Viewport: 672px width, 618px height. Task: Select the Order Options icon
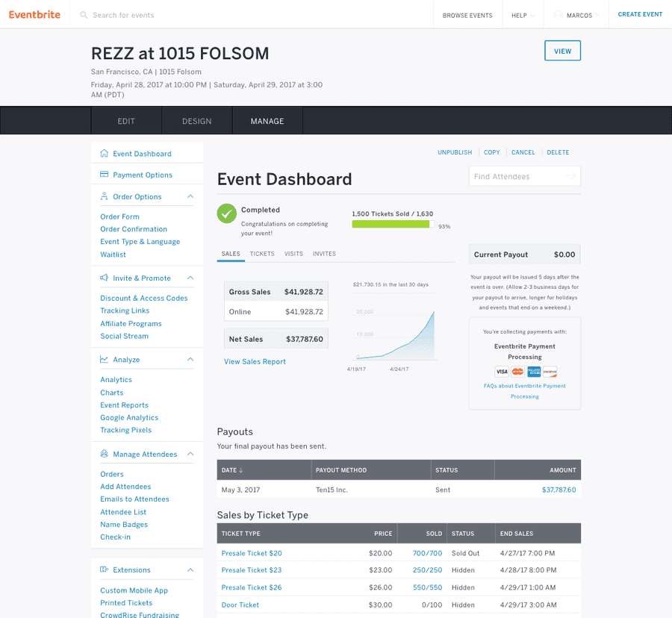point(105,196)
